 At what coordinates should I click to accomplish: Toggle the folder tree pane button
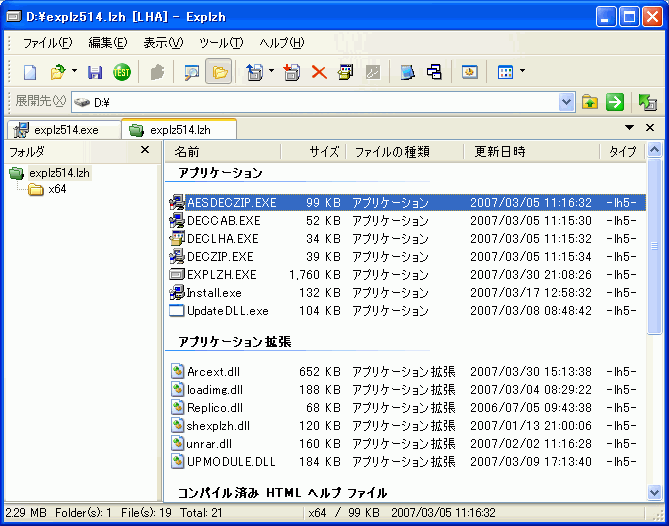pos(219,72)
